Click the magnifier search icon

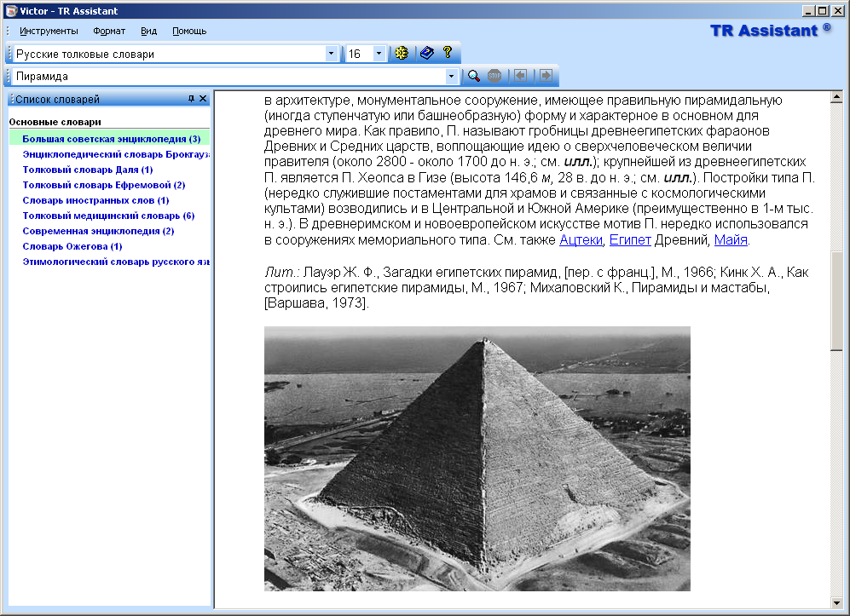click(474, 76)
